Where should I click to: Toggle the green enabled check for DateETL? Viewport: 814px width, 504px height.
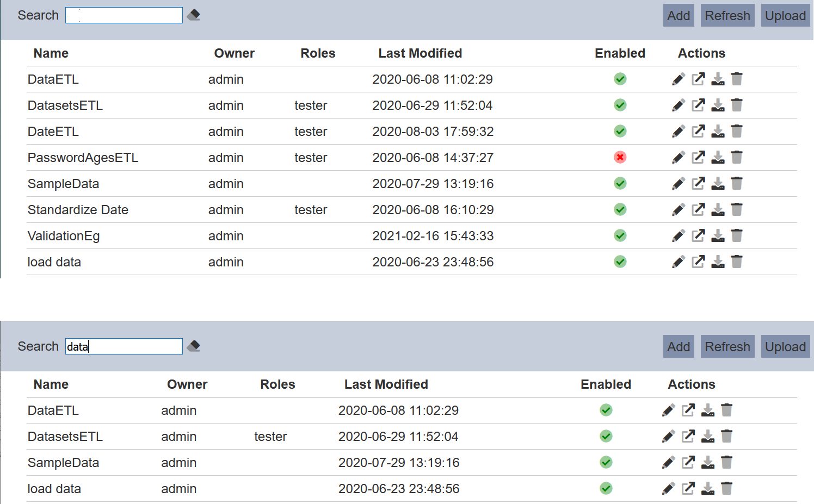tap(620, 132)
